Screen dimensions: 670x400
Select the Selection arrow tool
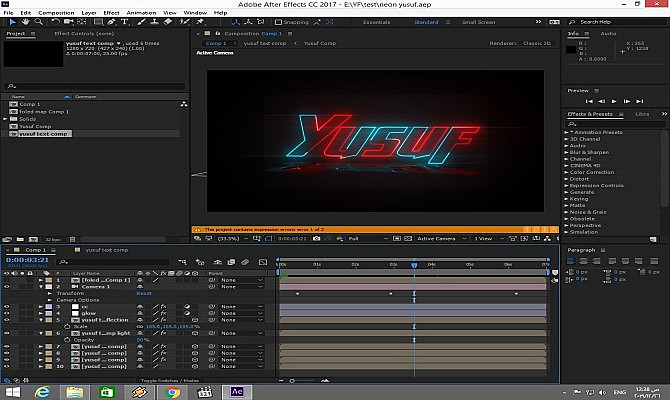(12, 22)
